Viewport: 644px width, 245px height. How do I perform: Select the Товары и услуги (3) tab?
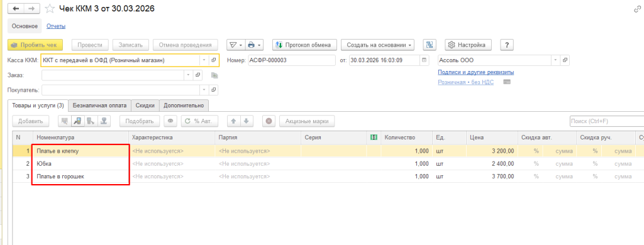(38, 106)
